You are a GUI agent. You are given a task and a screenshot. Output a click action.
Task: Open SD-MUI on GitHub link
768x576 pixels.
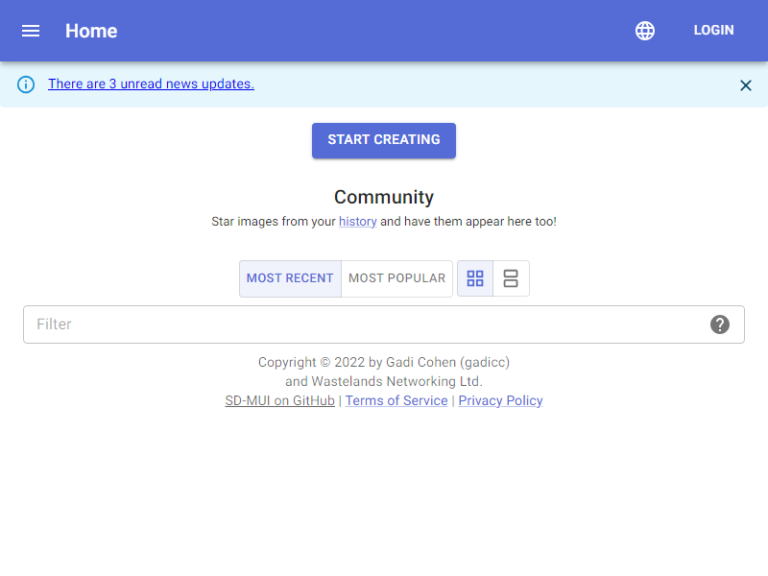point(280,400)
